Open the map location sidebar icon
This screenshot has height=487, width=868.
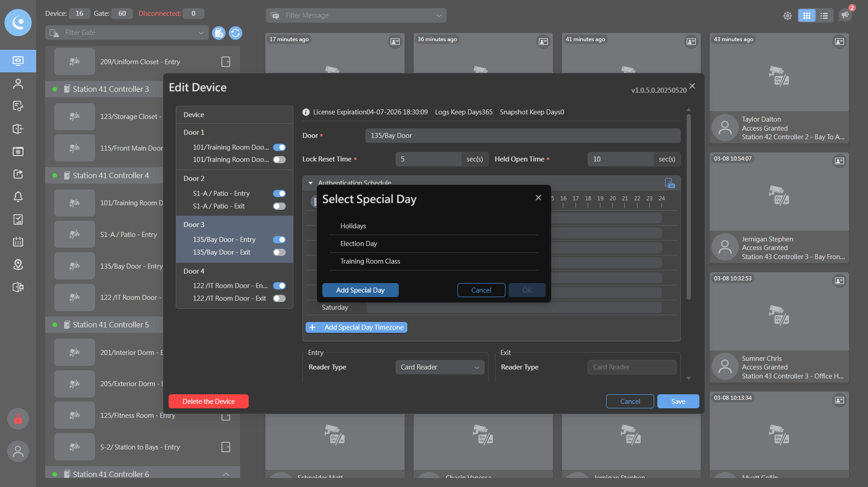(18, 265)
